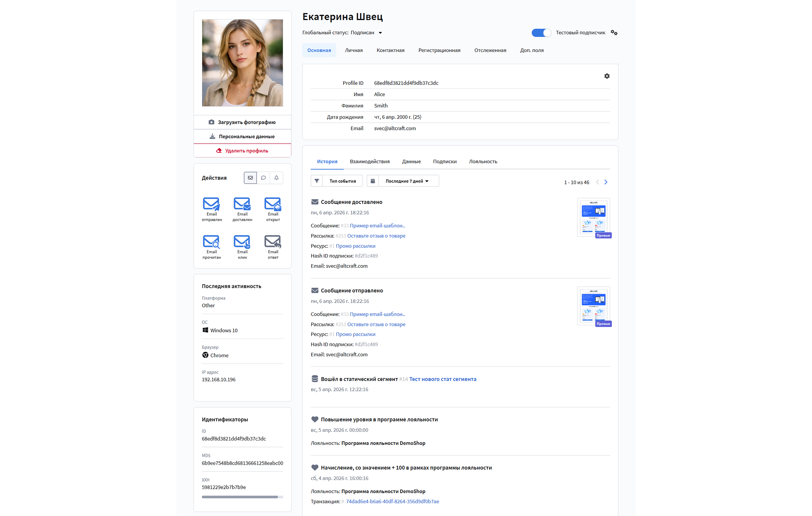The width and height of the screenshot is (812, 516).
Task: Click the Email открыт action icon
Action: [x=273, y=204]
